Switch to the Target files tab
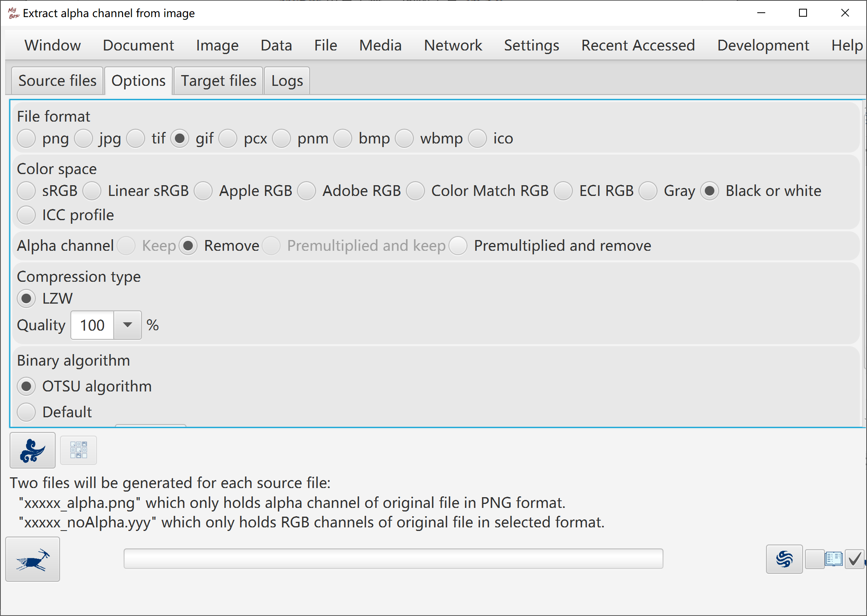 219,81
